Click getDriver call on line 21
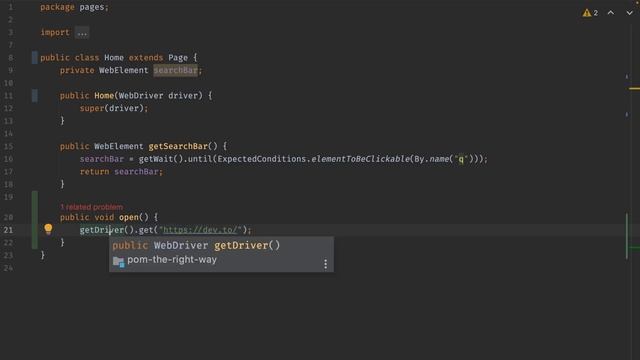Screen dimensions: 640x360 click(x=102, y=230)
